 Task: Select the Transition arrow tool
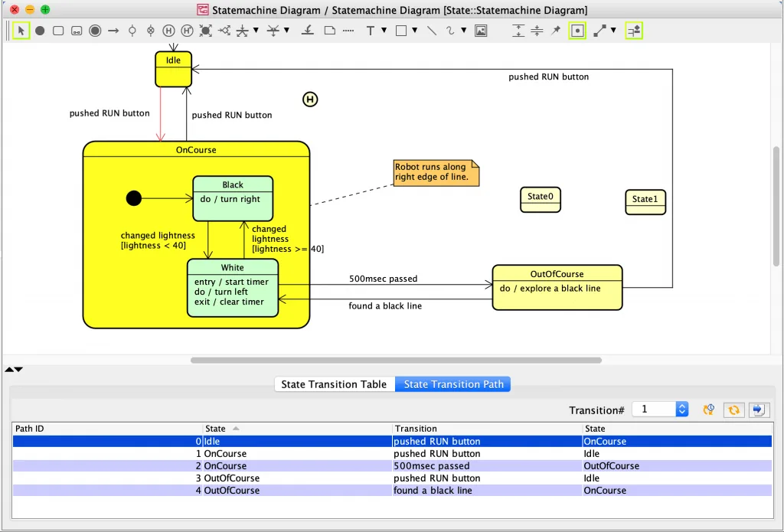113,31
